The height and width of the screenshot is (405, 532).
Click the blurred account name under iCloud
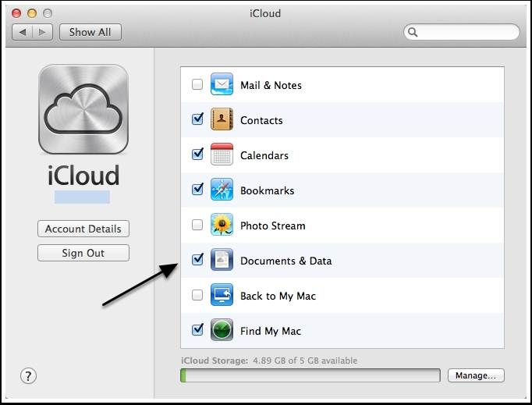coord(82,197)
